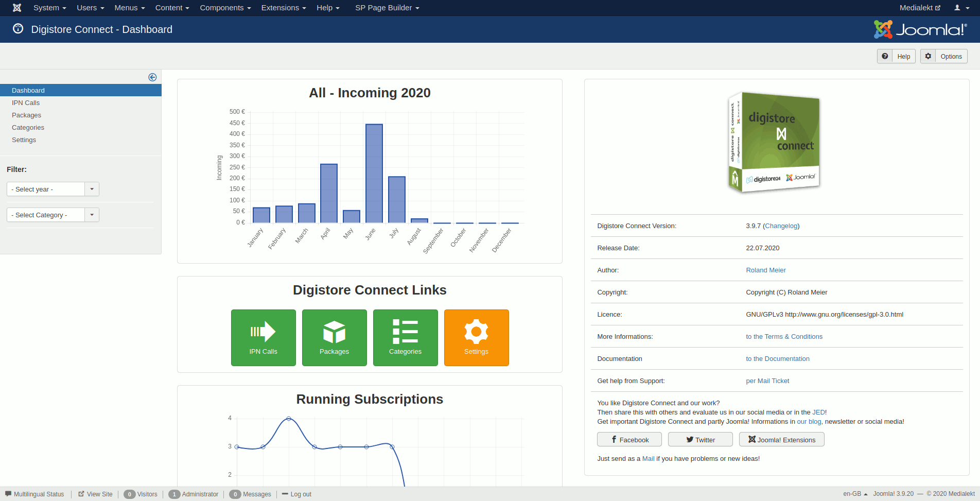The image size is (980, 501).
Task: Open the Select year dropdown
Action: [53, 189]
